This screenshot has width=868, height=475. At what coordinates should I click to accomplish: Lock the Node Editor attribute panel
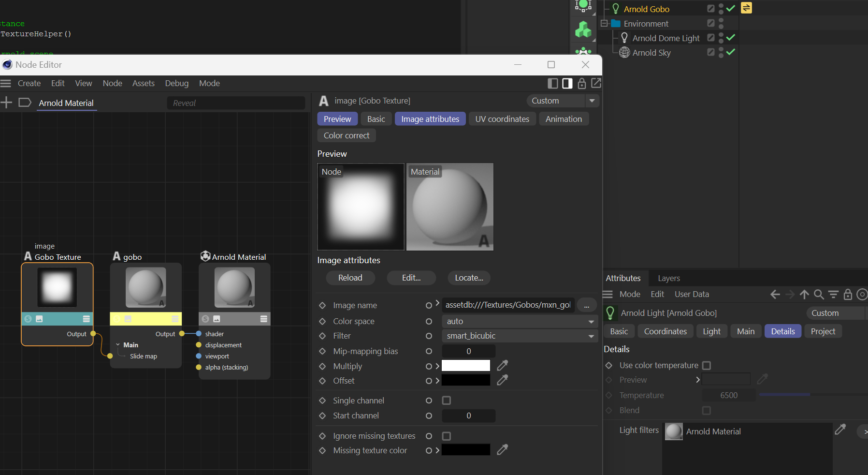coord(582,83)
